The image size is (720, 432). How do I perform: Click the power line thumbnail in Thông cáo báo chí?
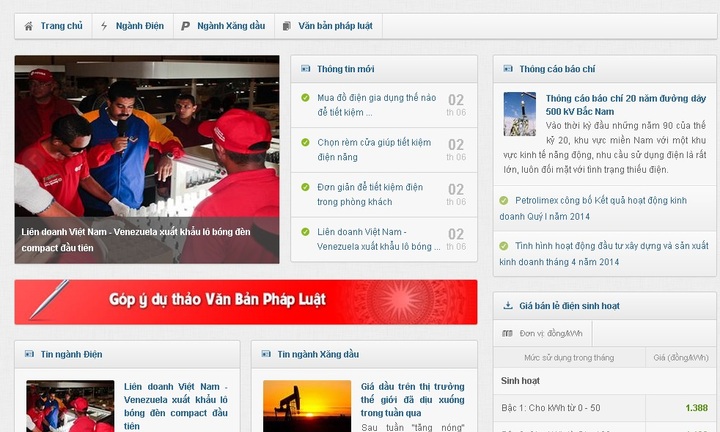519,114
